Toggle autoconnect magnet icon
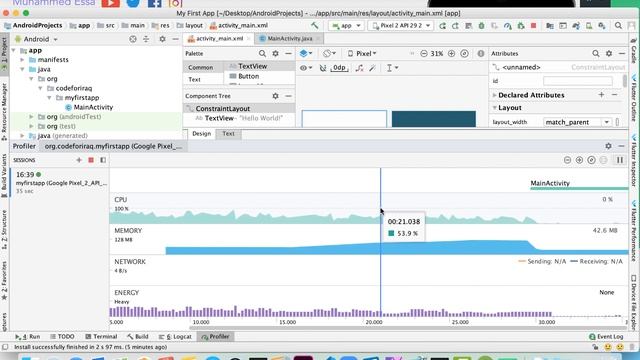The height and width of the screenshot is (360, 640). point(322,68)
